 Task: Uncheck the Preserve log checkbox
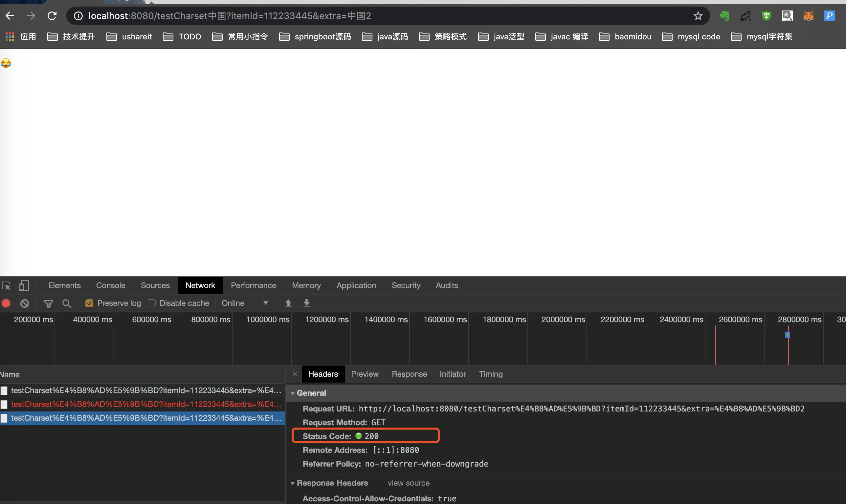(89, 303)
